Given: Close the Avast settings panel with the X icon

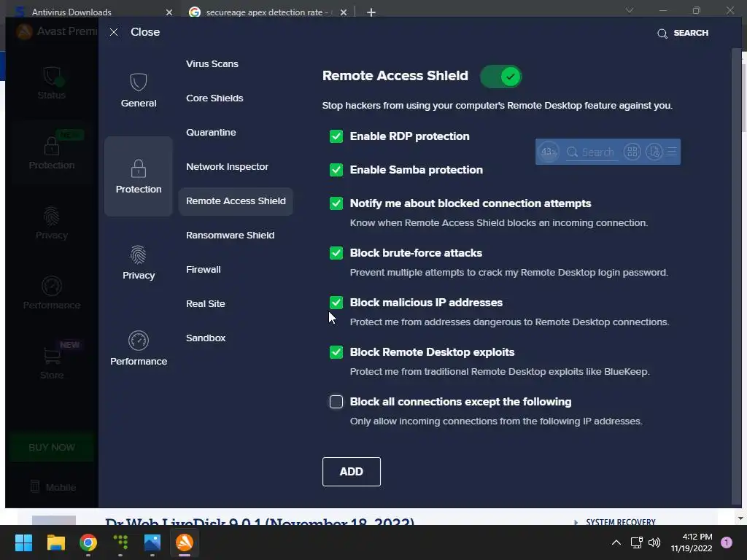Looking at the screenshot, I should tap(114, 32).
